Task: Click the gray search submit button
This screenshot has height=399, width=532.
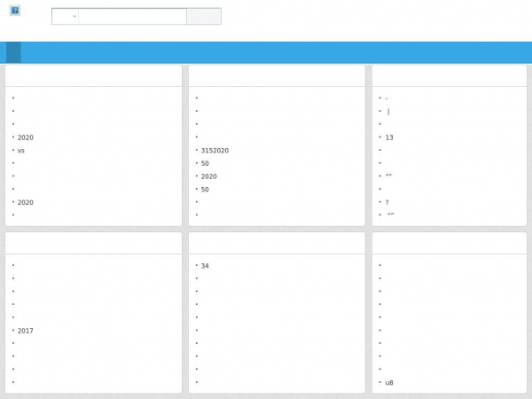Action: coord(204,16)
